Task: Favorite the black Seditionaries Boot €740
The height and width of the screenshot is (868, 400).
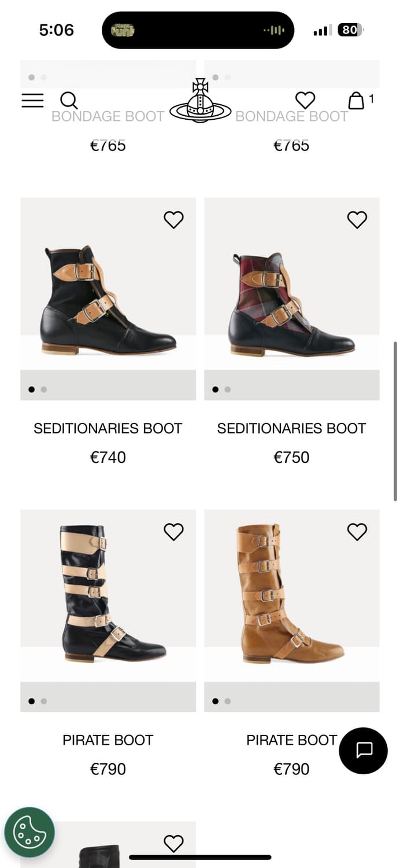Action: (x=173, y=220)
